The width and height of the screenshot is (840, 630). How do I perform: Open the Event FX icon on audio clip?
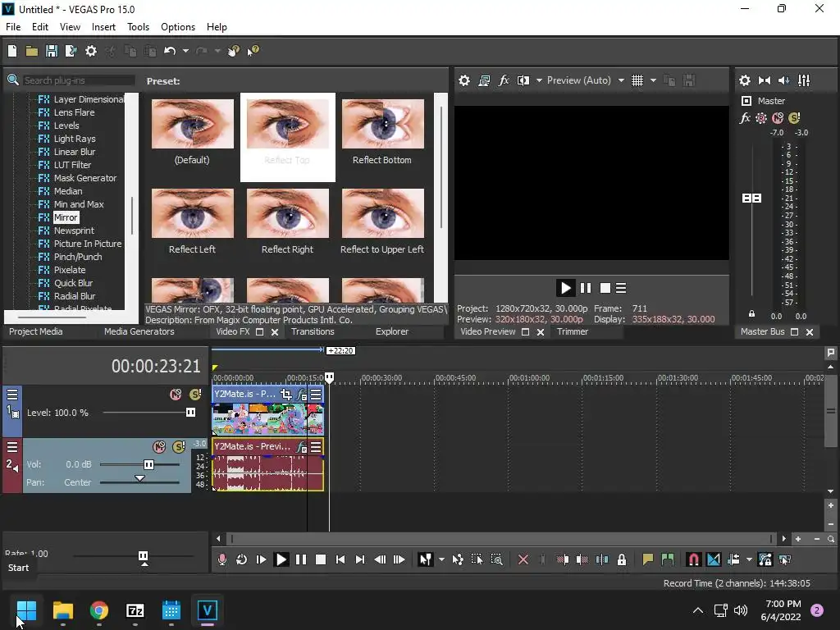tap(302, 447)
